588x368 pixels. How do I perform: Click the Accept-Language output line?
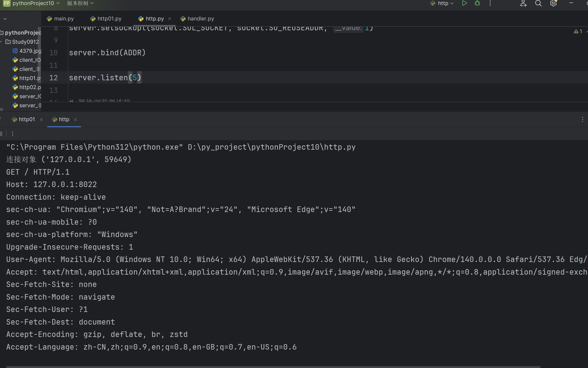tap(151, 347)
